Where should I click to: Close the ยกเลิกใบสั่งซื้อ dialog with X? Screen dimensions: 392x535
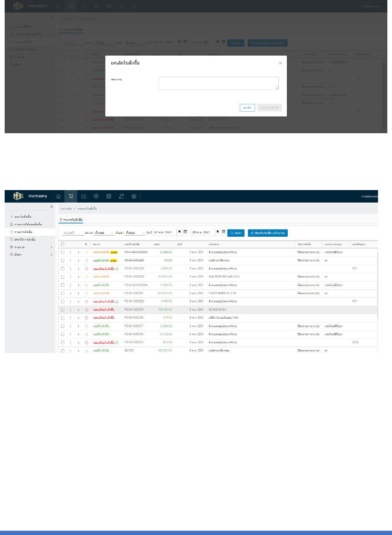[280, 63]
